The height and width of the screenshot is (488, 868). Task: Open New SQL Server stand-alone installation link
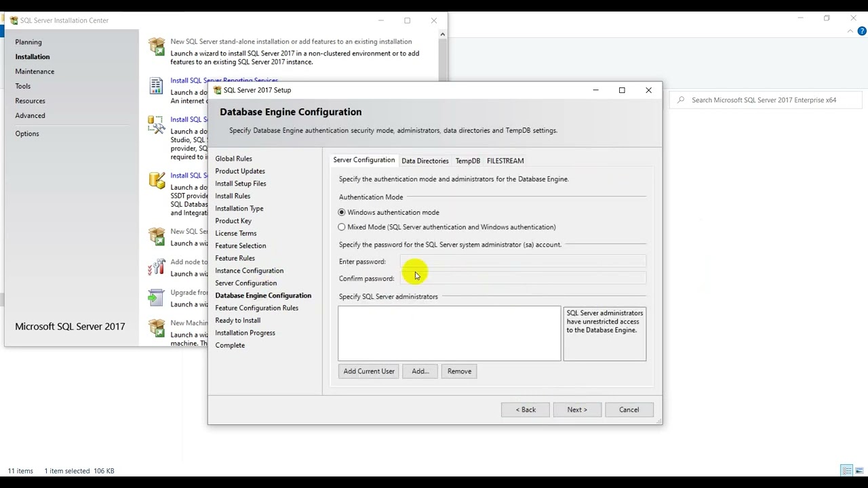[x=291, y=41]
